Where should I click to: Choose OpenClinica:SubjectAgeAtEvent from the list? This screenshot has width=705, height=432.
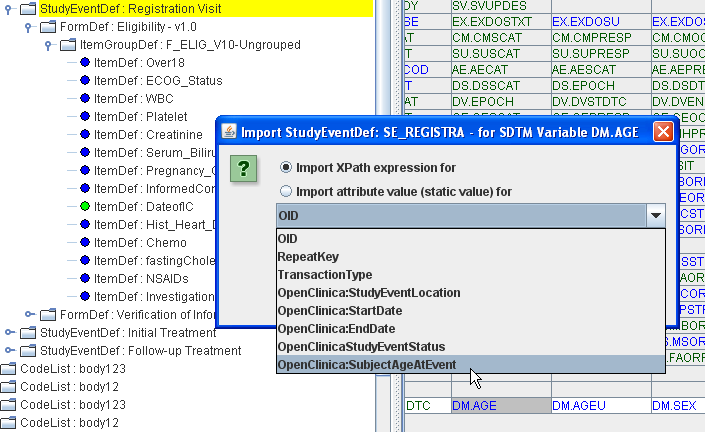click(367, 365)
